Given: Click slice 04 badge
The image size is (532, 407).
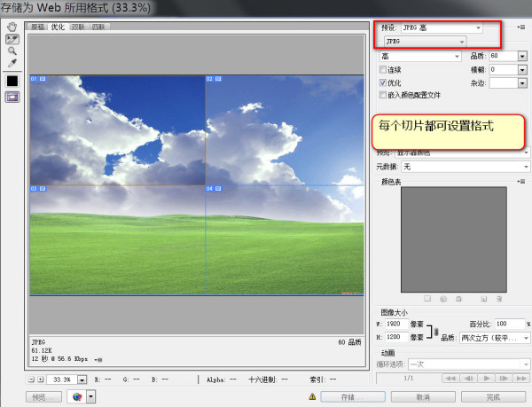Looking at the screenshot, I should pyautogui.click(x=214, y=189).
